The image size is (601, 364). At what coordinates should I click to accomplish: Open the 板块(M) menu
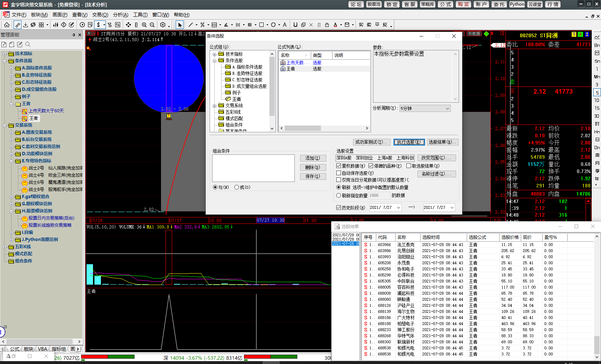(x=39, y=15)
